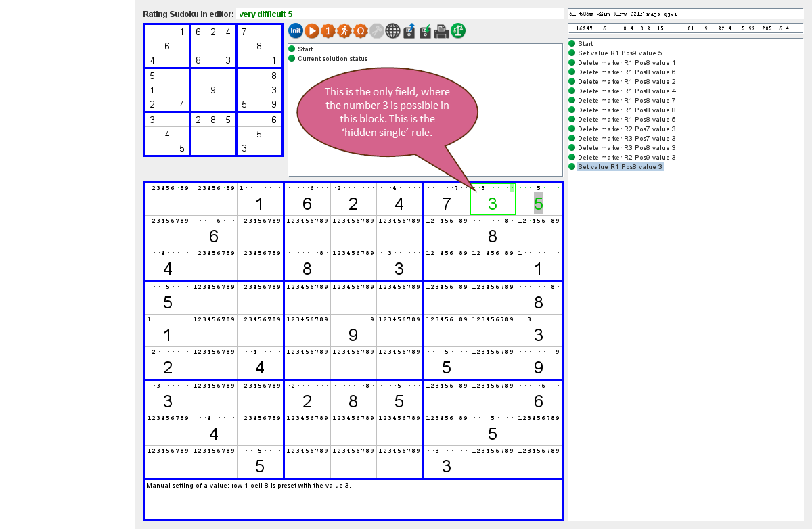Click main grid cell with green 5
The image size is (812, 529).
539,199
